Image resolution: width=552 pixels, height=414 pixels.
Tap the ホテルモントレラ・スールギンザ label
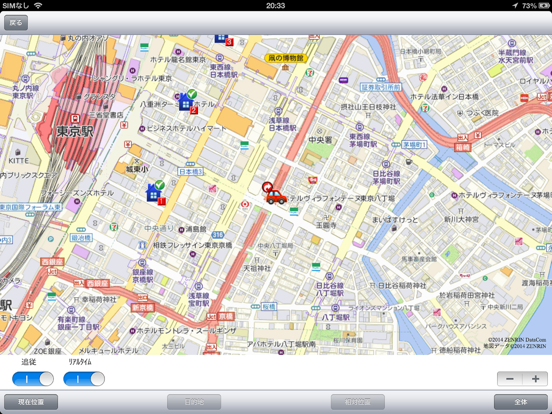[186, 331]
